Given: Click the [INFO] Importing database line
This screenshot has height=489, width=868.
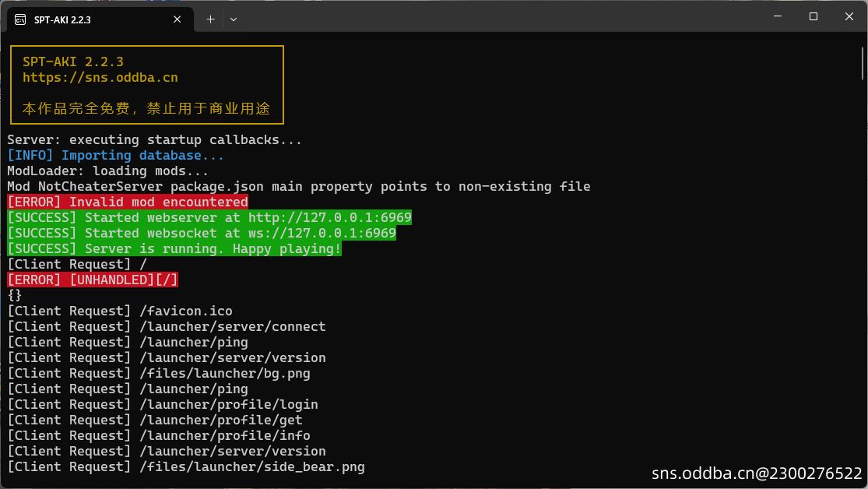Looking at the screenshot, I should [x=116, y=155].
